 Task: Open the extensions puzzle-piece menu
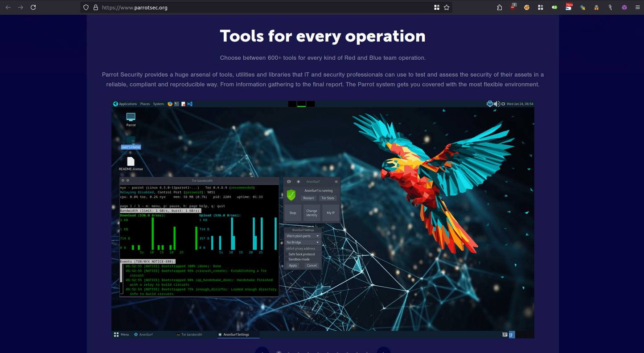[500, 8]
